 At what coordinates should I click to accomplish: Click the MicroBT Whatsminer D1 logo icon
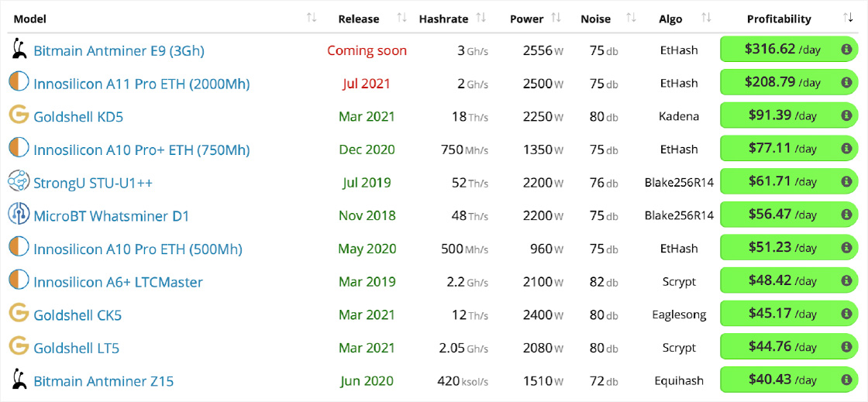pos(18,215)
